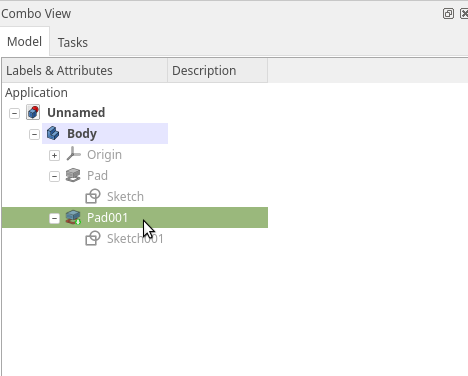Click the Pad001 feature icon
The height and width of the screenshot is (376, 468).
73,217
